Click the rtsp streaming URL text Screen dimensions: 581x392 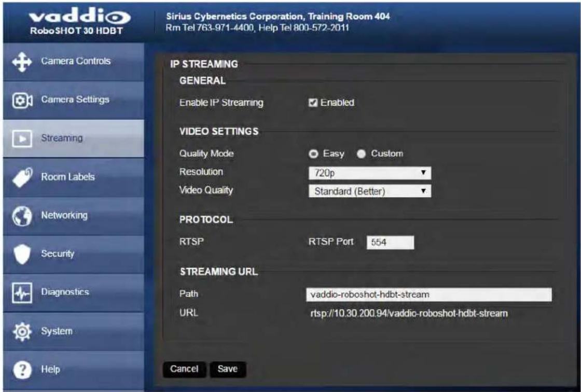[409, 314]
